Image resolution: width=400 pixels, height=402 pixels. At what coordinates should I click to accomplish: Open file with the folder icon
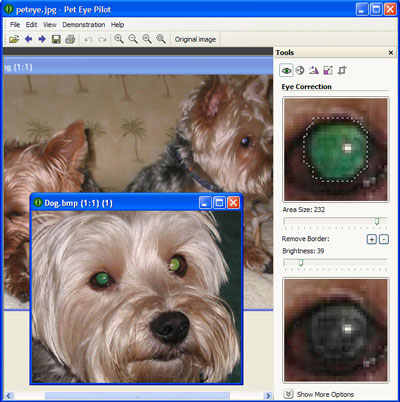coord(14,39)
